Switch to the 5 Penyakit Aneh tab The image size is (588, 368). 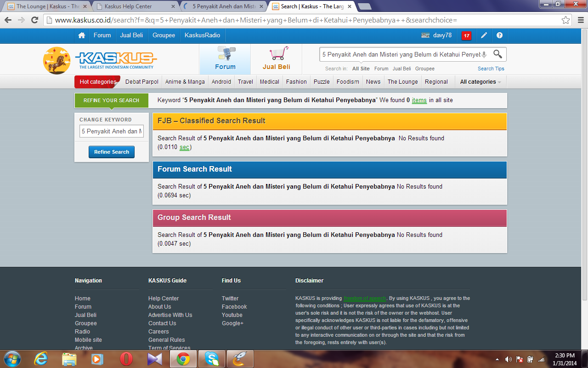pos(223,6)
